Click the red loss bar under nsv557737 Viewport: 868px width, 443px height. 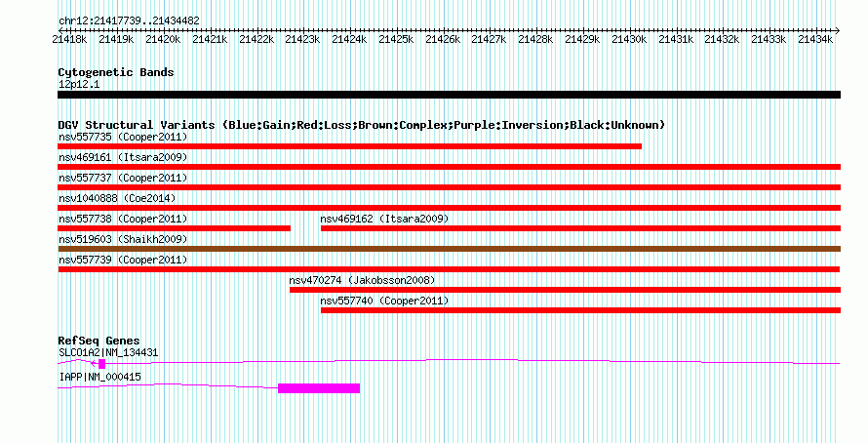[449, 187]
